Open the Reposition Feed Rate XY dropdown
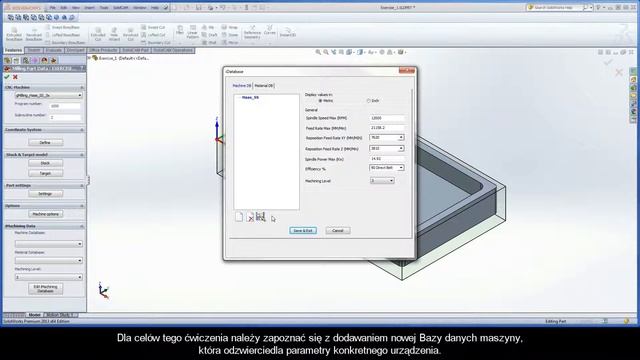 coord(401,138)
